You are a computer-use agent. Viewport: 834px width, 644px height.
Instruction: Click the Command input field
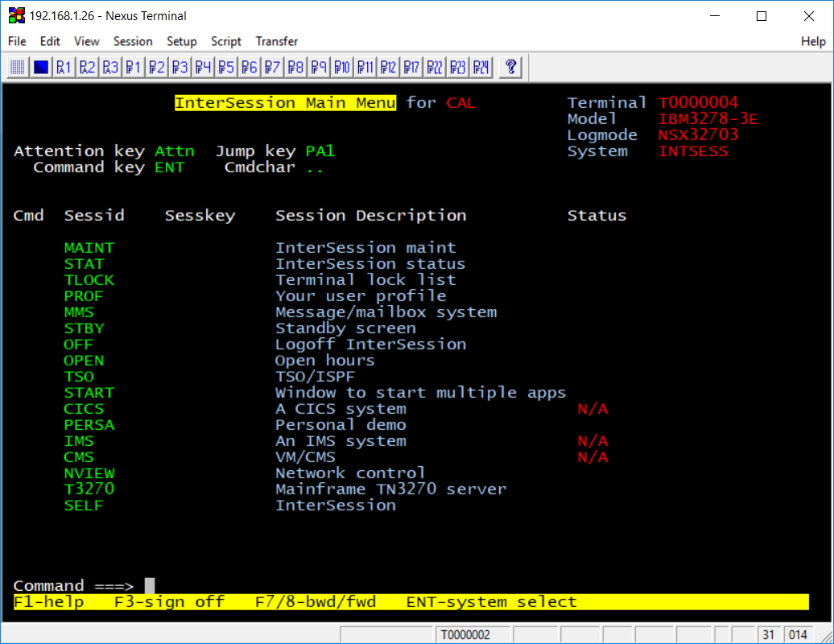pyautogui.click(x=322, y=586)
